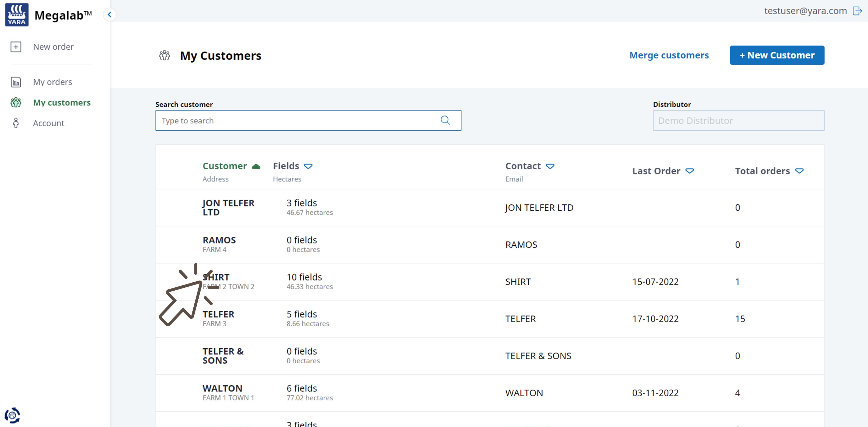Sort by Total orders column arrow
Viewport: 868px width, 427px height.
(x=799, y=171)
